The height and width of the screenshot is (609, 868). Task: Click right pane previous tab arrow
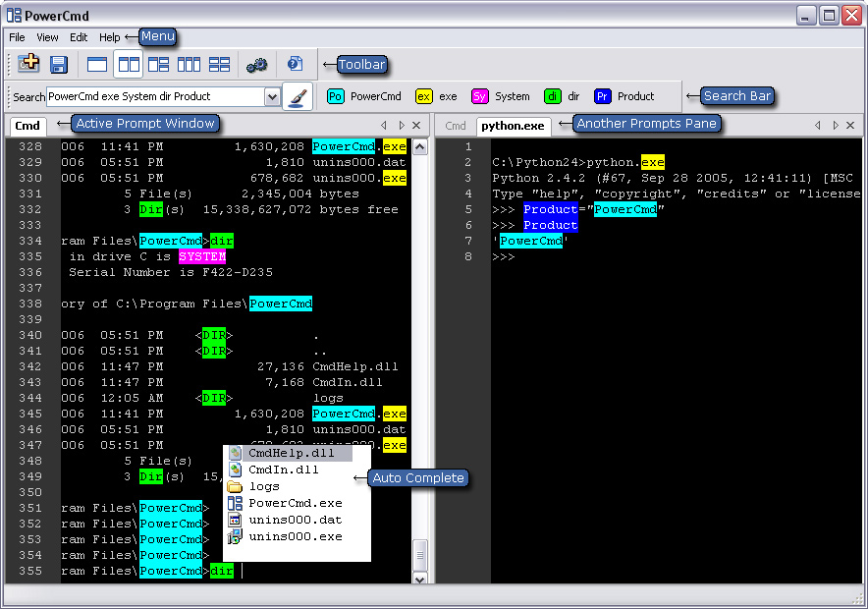tap(818, 125)
